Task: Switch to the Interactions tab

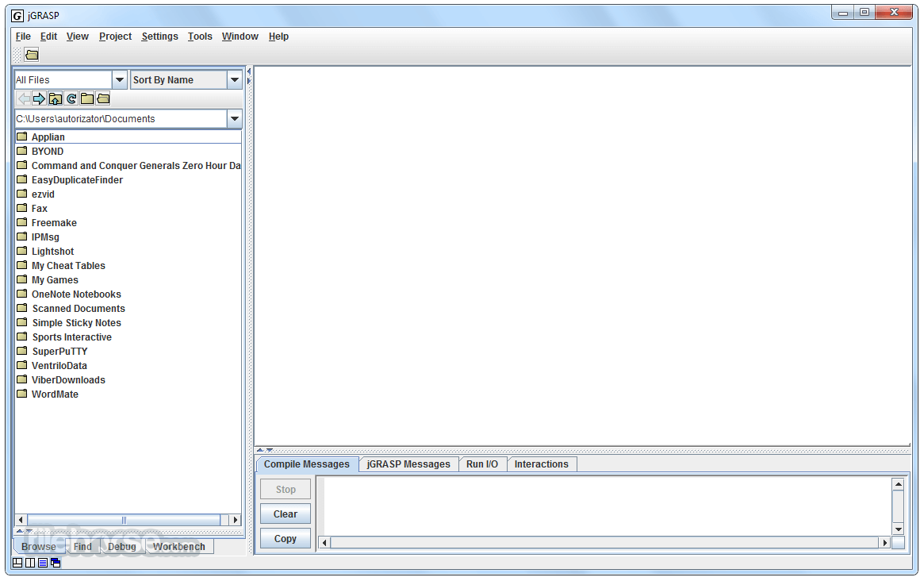Action: coord(542,464)
